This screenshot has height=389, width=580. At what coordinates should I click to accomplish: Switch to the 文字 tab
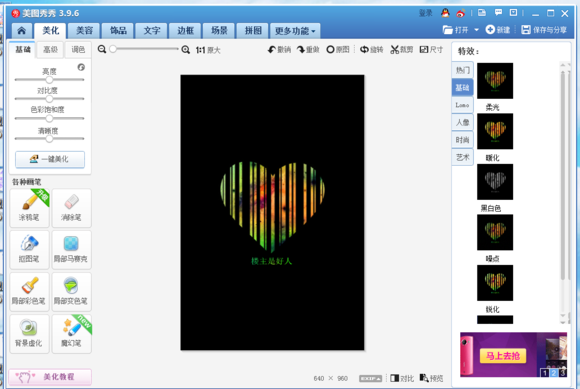tap(152, 30)
